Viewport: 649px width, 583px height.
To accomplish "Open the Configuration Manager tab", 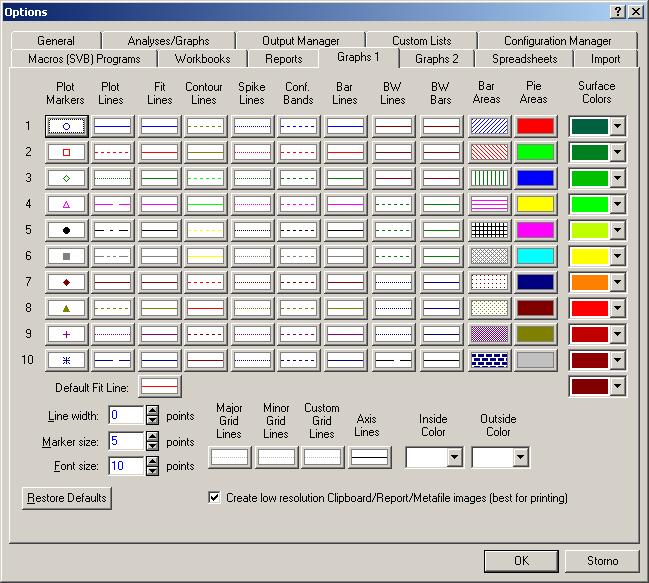I will (558, 41).
